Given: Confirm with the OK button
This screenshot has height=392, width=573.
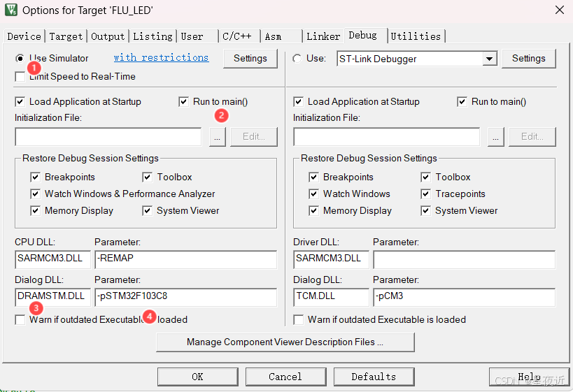Looking at the screenshot, I should click(198, 377).
